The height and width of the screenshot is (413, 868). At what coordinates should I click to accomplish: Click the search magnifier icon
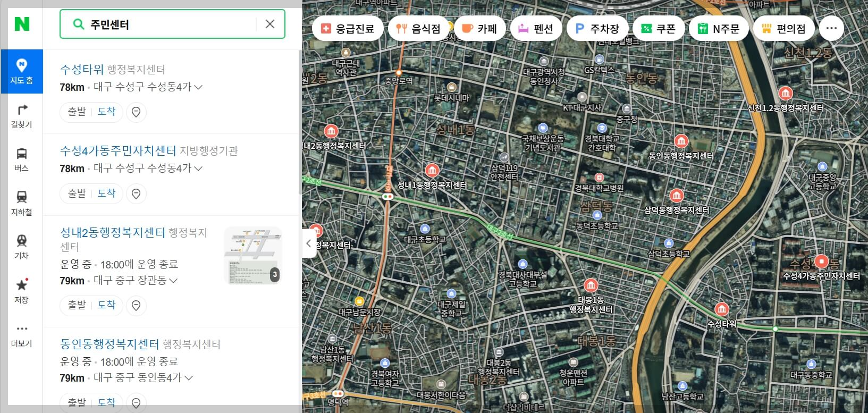[78, 24]
